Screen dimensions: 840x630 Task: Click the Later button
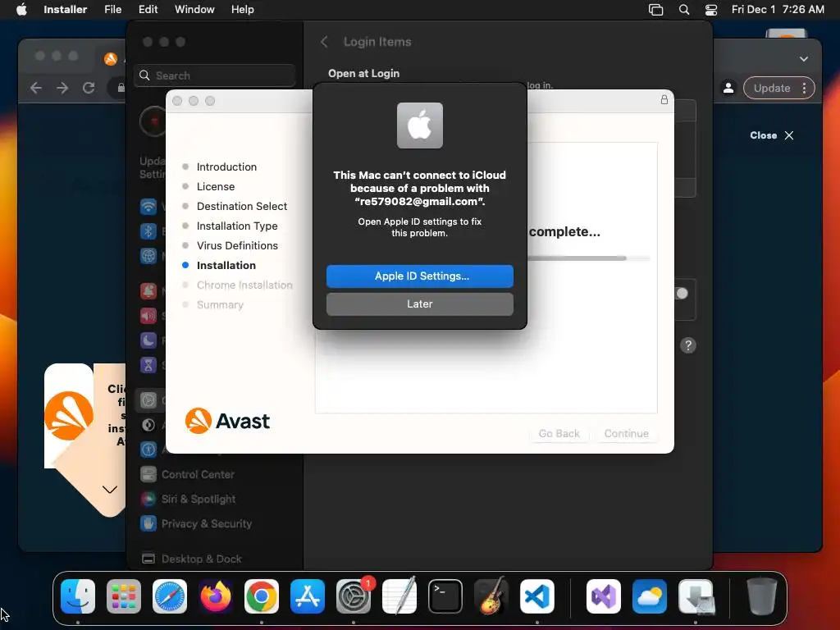pos(419,304)
